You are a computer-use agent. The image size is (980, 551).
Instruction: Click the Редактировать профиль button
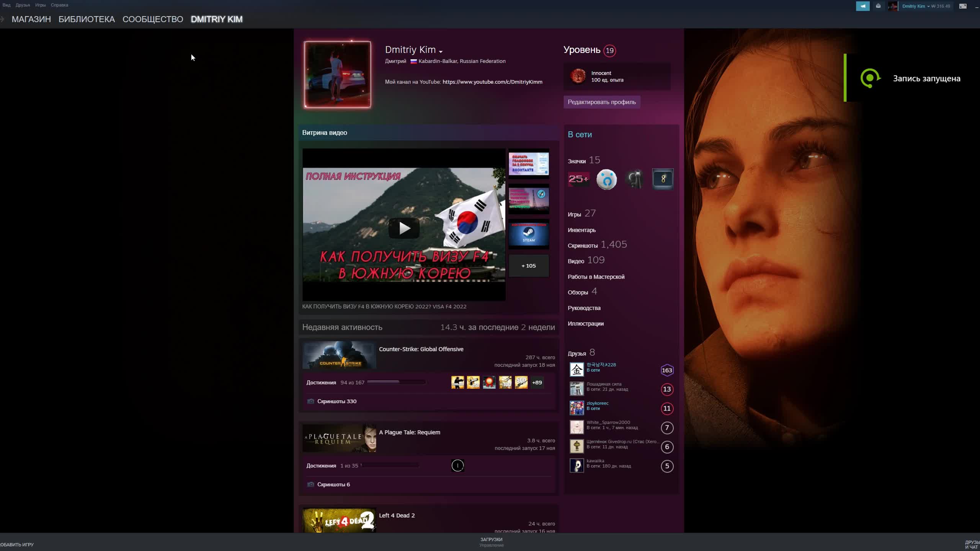[601, 102]
